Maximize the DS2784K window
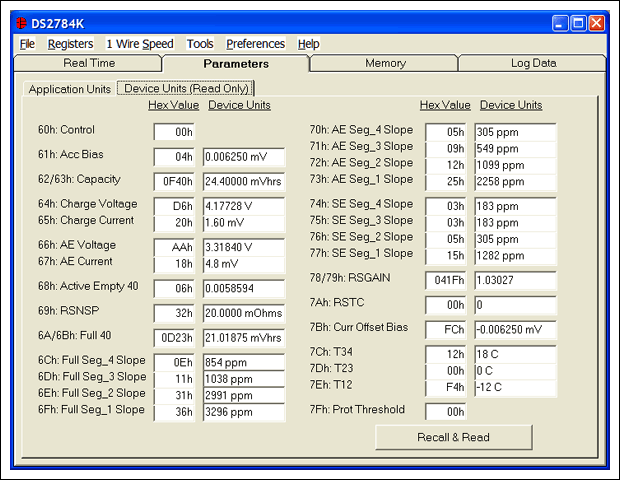This screenshot has width=620, height=480. [x=578, y=22]
